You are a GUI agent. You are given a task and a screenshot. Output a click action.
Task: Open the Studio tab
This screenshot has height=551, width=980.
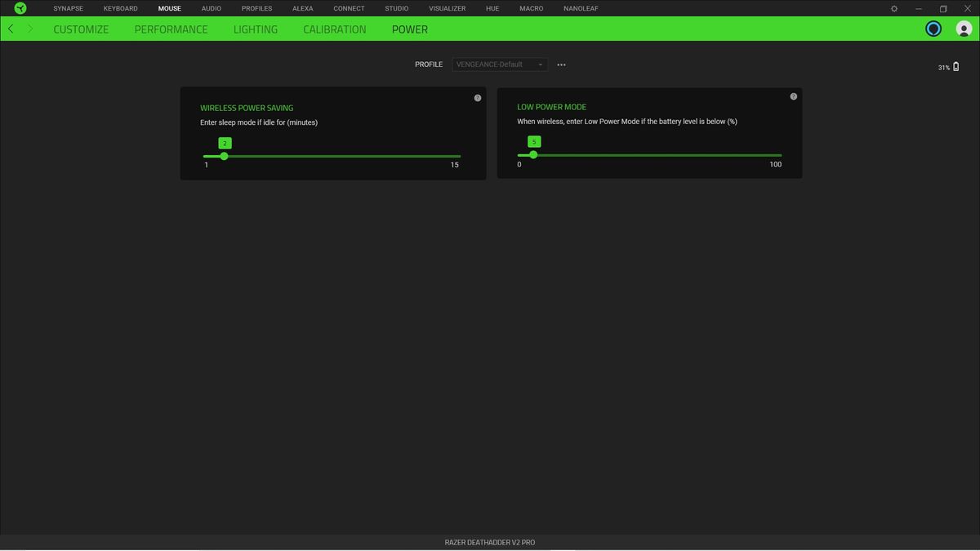[x=397, y=8]
